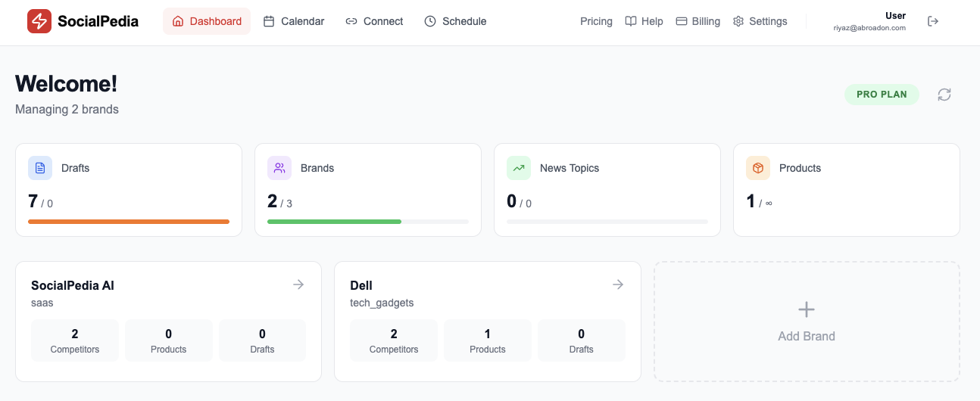Click the PRO PLAN badge
This screenshot has width=980, height=401.
coord(882,95)
